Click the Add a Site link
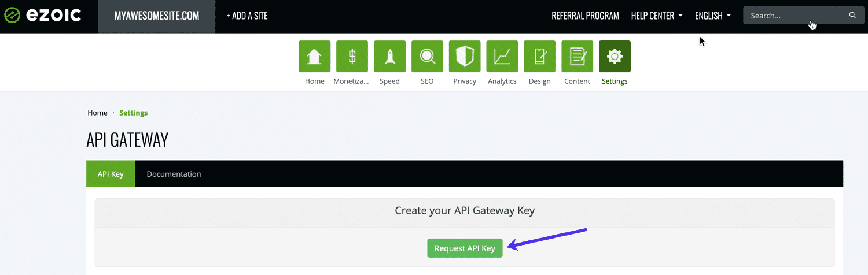This screenshot has height=275, width=868. 247,16
